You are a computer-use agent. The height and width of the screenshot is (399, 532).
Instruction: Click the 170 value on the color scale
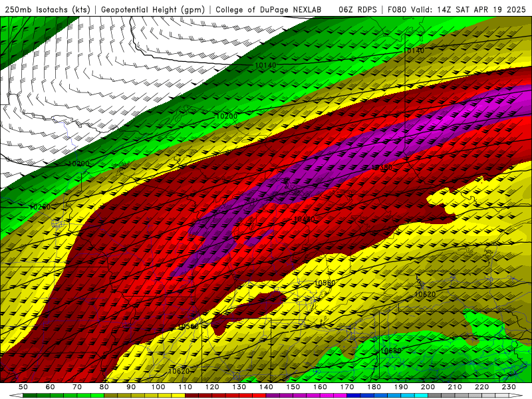(x=347, y=387)
